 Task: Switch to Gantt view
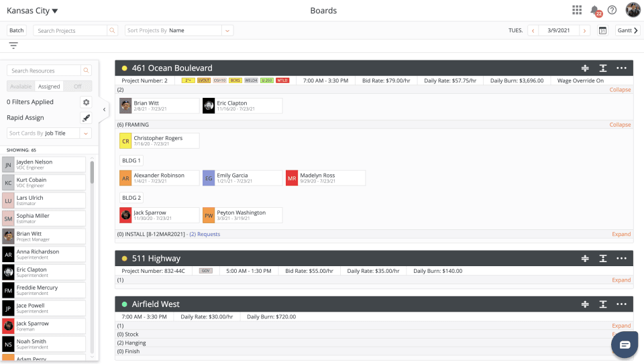coord(627,31)
